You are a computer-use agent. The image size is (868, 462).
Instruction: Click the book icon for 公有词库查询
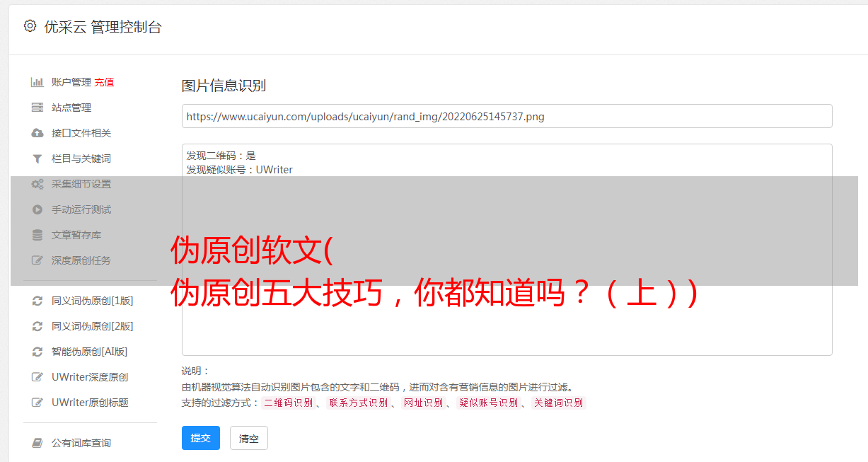[x=37, y=443]
